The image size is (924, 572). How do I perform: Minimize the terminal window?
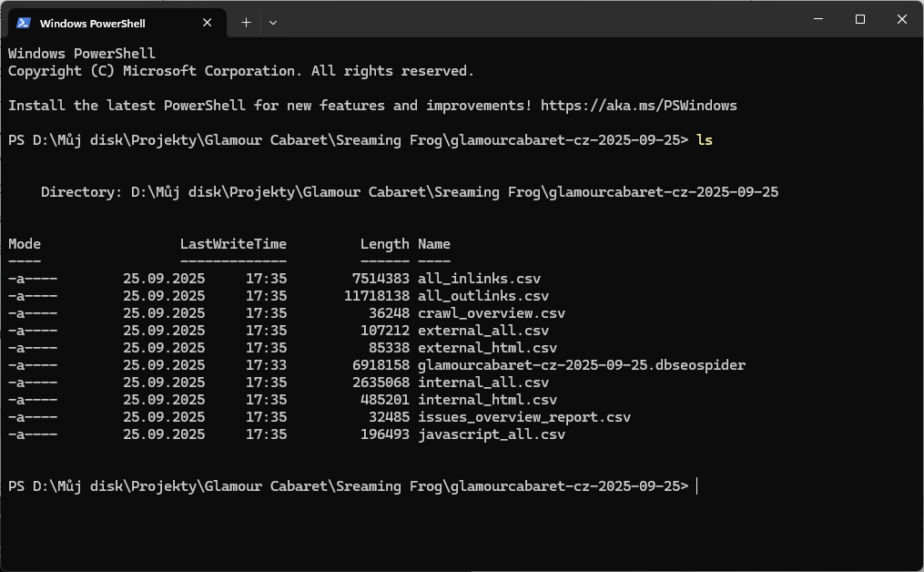(x=817, y=19)
